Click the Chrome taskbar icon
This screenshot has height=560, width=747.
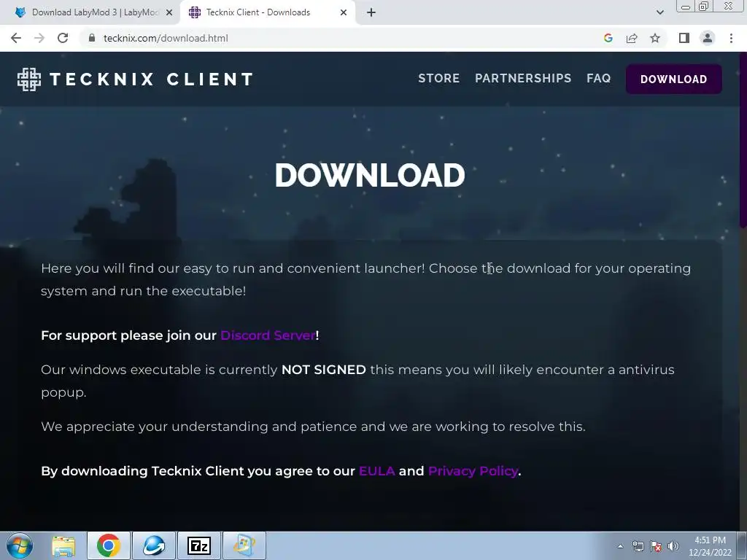tap(109, 545)
